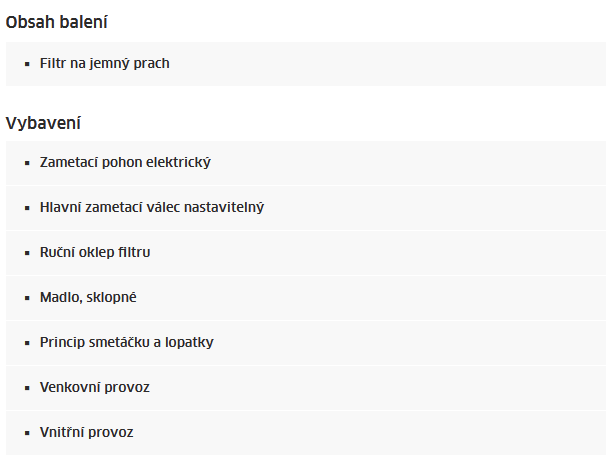Click bullet before 'Princip smetáčku a lopatky'
Viewport: 616px width, 470px height.
click(x=27, y=343)
